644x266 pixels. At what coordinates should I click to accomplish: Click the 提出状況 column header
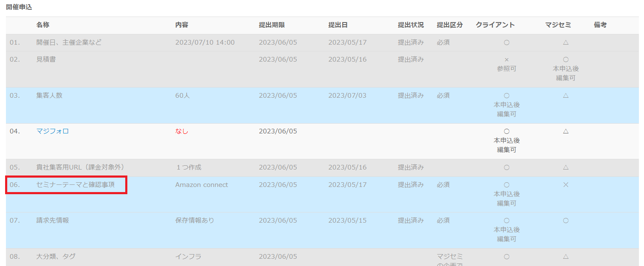(411, 25)
